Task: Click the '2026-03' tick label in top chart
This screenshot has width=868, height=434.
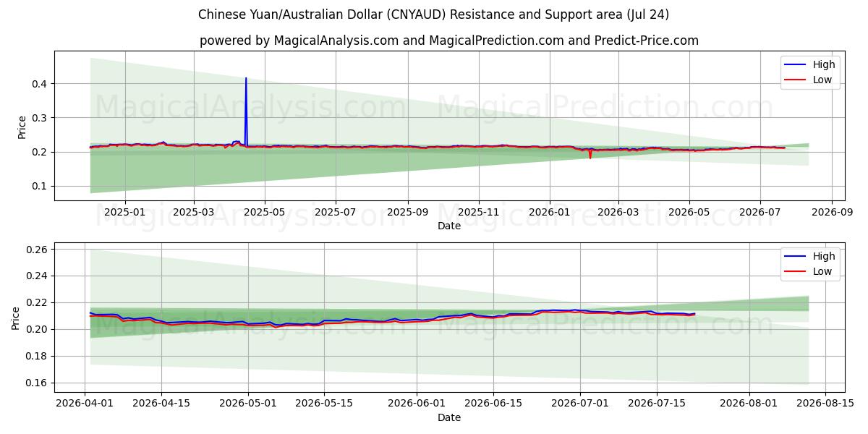Action: pyautogui.click(x=618, y=213)
